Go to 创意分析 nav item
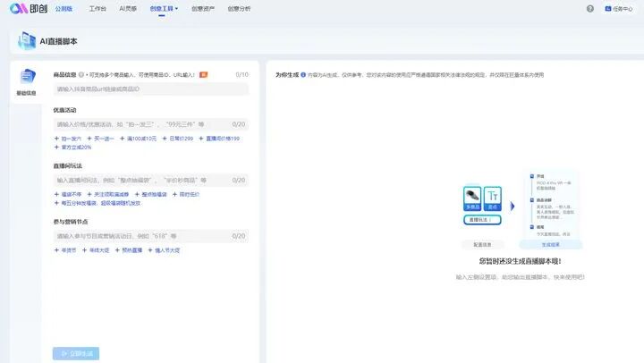The height and width of the screenshot is (363, 644). coord(239,9)
